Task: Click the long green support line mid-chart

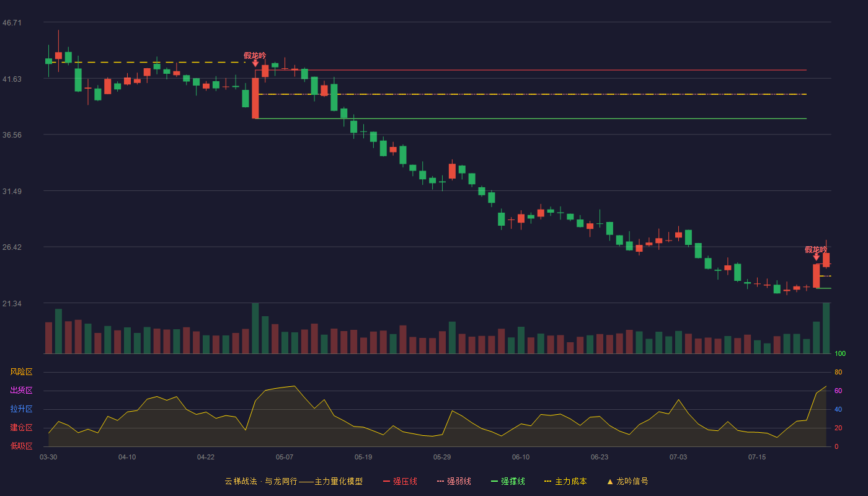Action: [x=531, y=118]
